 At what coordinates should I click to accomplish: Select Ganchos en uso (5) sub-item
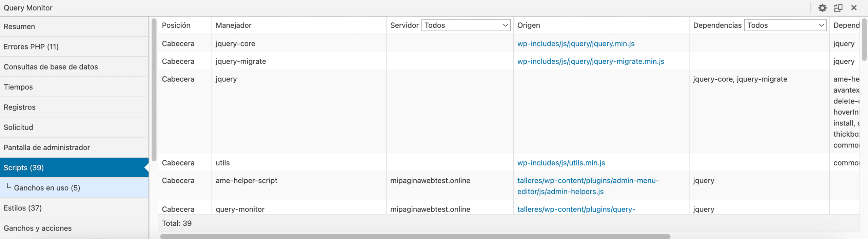coord(47,188)
